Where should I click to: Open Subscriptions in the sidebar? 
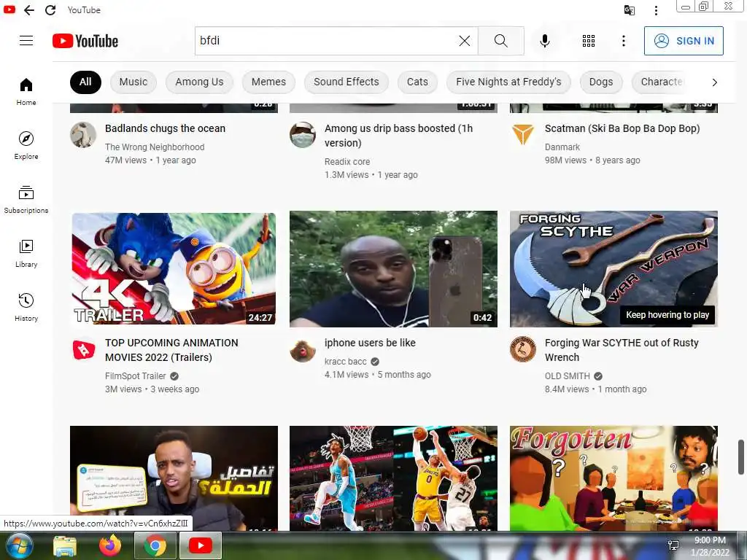[26, 199]
